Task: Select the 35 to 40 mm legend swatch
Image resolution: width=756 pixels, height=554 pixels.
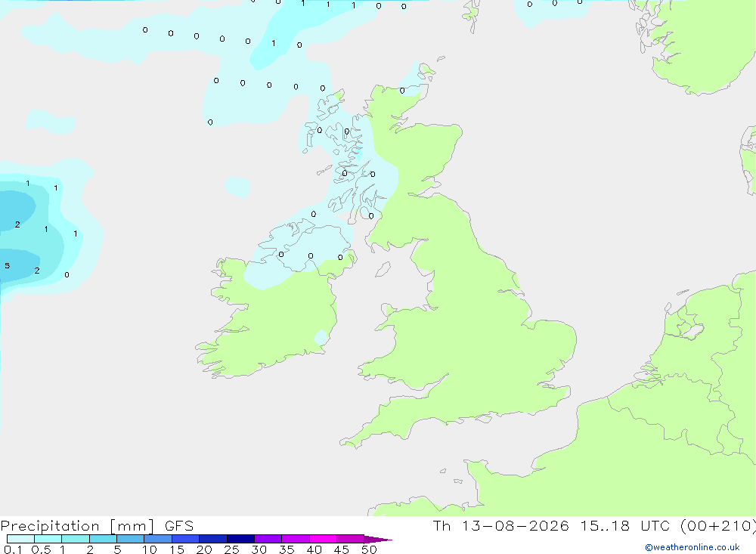Action: point(296,539)
